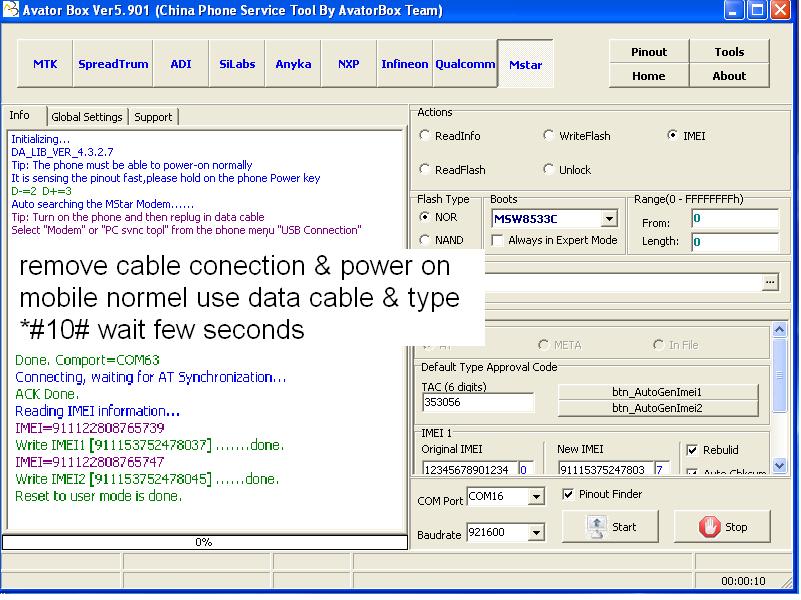Click the Range Length input field
This screenshot has width=801, height=600.
click(735, 242)
